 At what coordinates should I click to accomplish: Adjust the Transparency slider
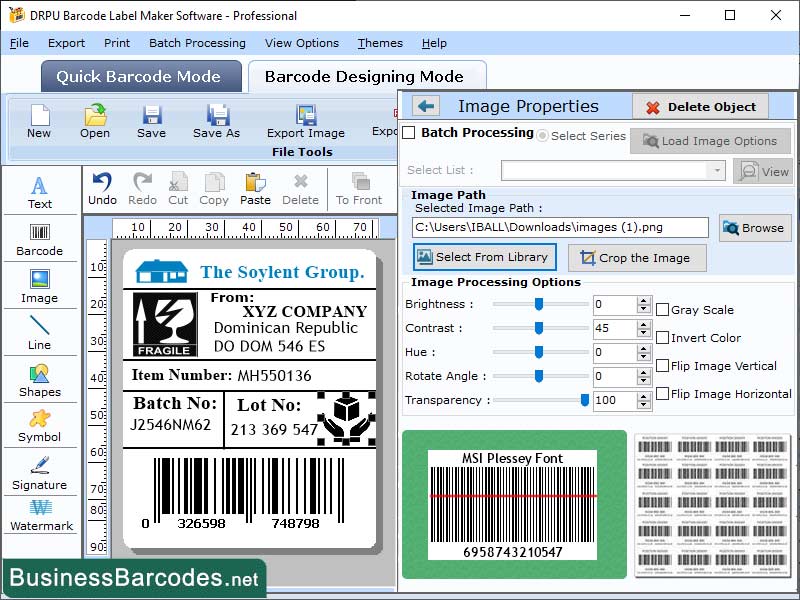click(587, 399)
